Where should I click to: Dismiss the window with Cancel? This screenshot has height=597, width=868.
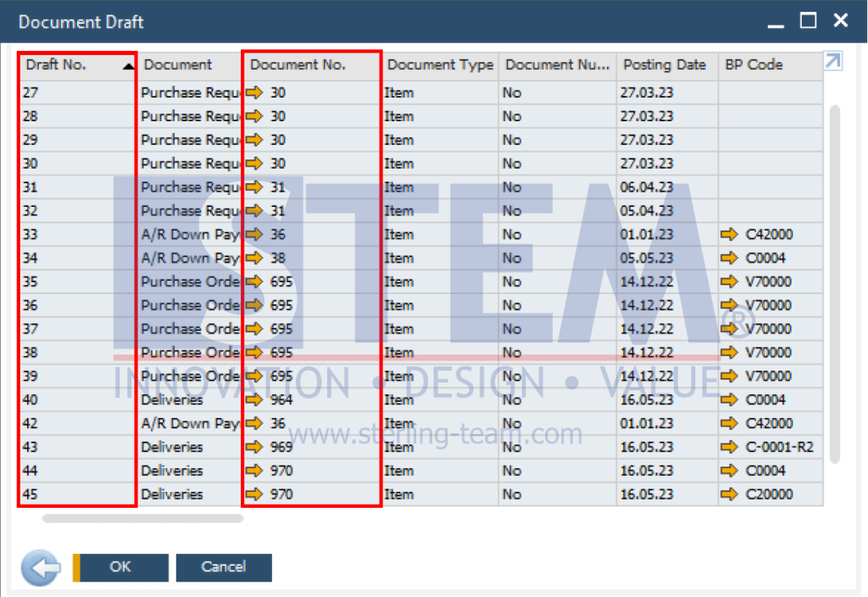click(224, 568)
